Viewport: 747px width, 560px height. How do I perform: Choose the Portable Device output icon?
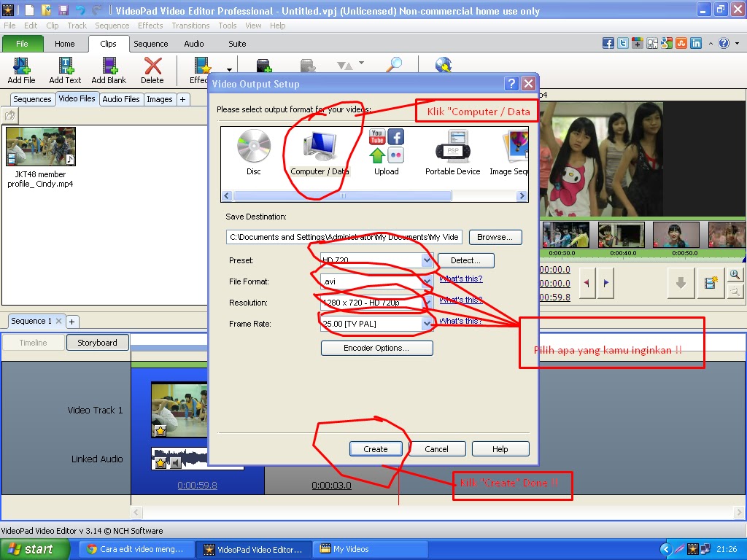click(452, 152)
